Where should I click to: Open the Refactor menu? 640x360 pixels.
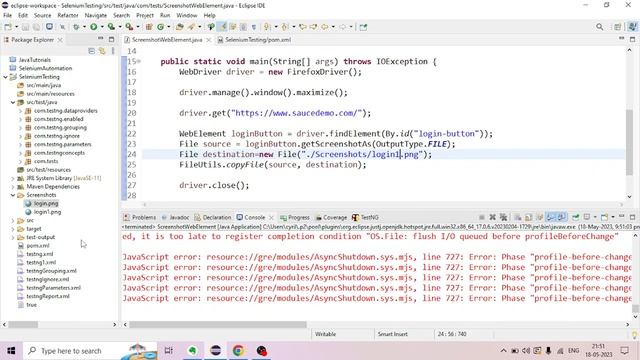point(68,15)
